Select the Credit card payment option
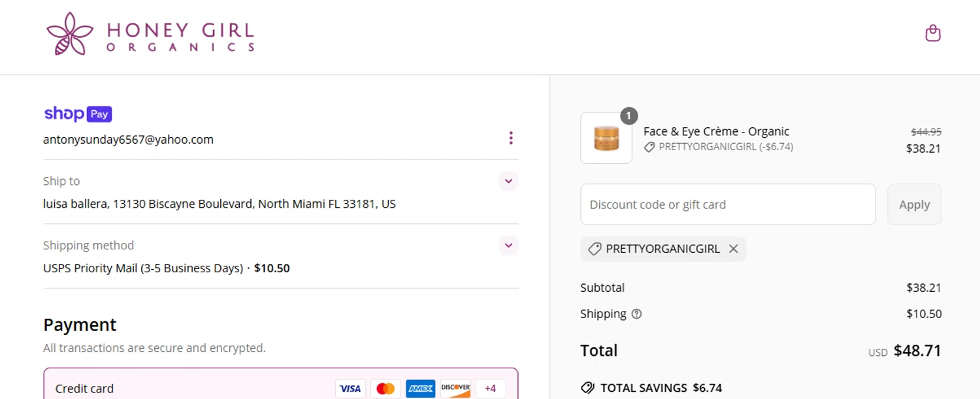This screenshot has width=980, height=399. (281, 384)
